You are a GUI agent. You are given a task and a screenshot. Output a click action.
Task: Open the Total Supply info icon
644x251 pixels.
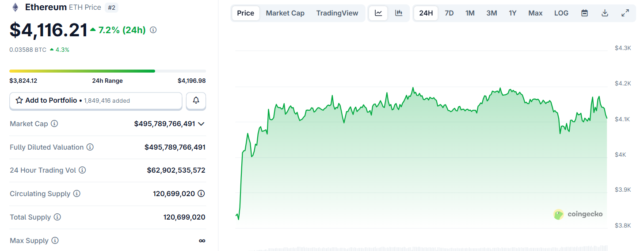pos(57,217)
